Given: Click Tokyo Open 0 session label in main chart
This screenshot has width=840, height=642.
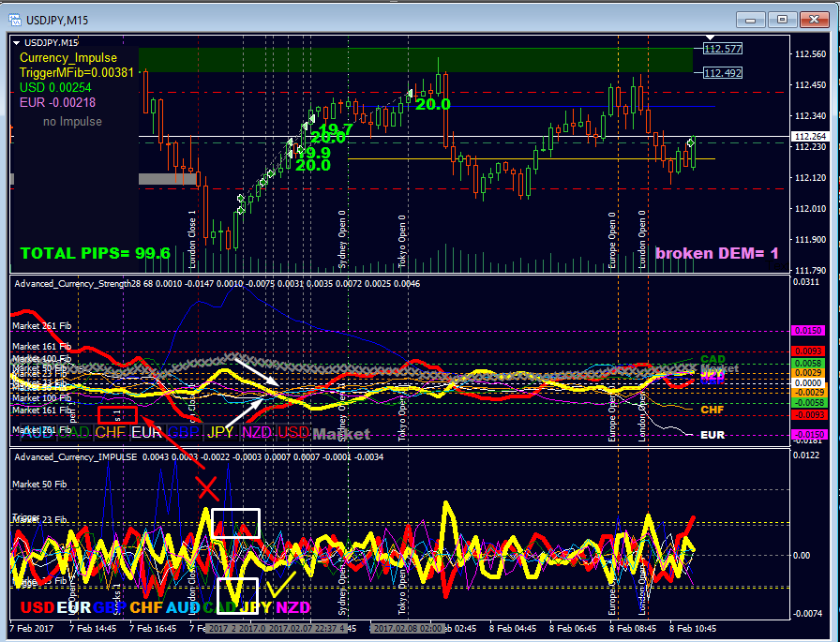Looking at the screenshot, I should click(402, 242).
